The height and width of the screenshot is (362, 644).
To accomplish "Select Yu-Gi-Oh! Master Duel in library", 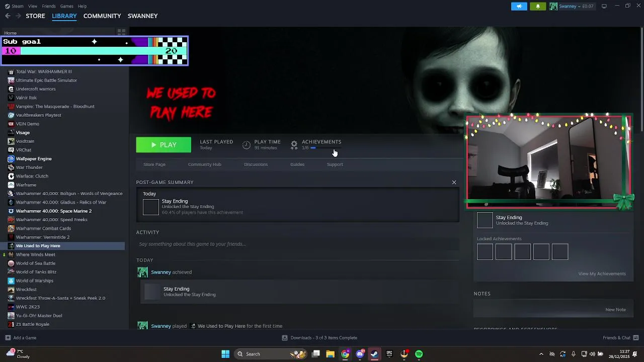I will pyautogui.click(x=39, y=316).
